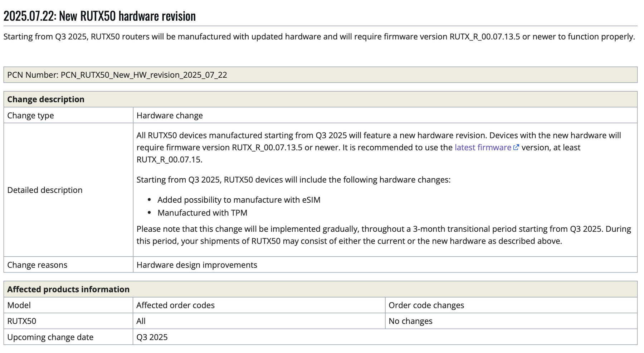Click the 'RUTX_R_00.07.15.' firmware version text

169,160
